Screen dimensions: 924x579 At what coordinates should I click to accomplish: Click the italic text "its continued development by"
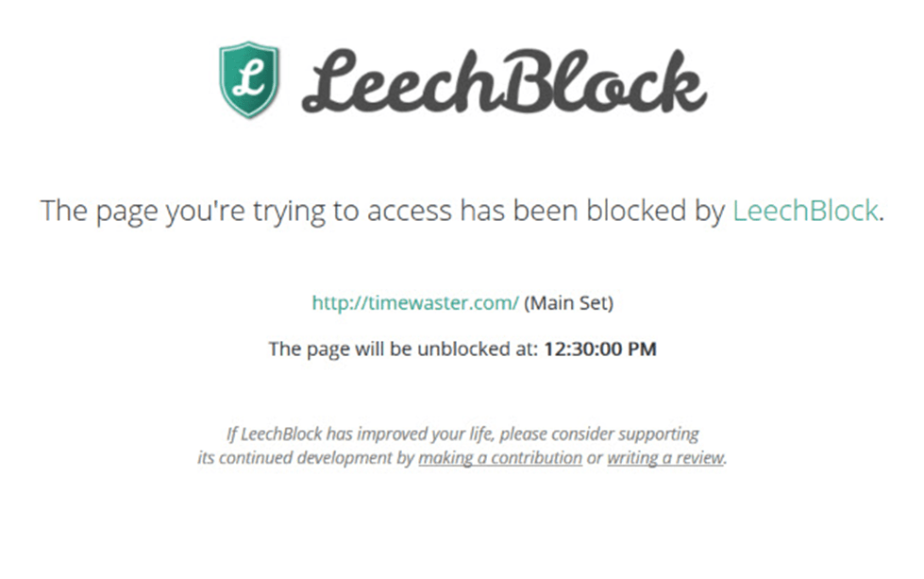click(x=306, y=458)
